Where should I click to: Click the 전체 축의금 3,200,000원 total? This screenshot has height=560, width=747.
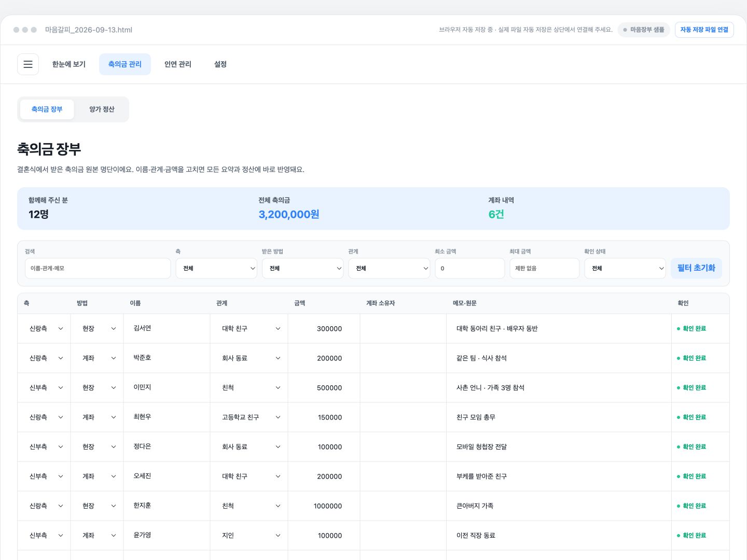(289, 215)
